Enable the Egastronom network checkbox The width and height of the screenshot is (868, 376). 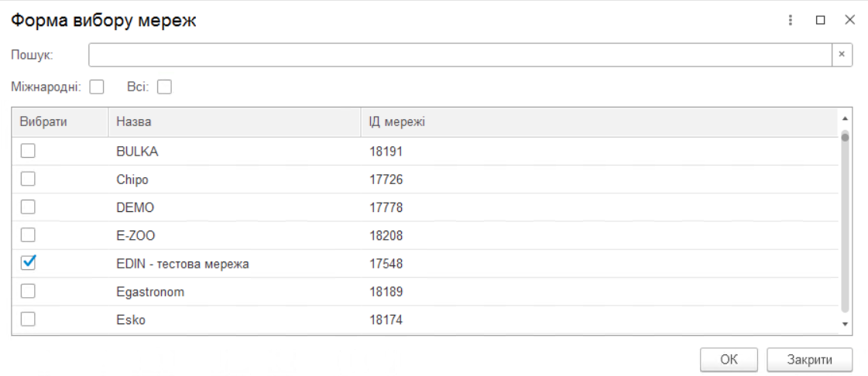[x=29, y=292]
